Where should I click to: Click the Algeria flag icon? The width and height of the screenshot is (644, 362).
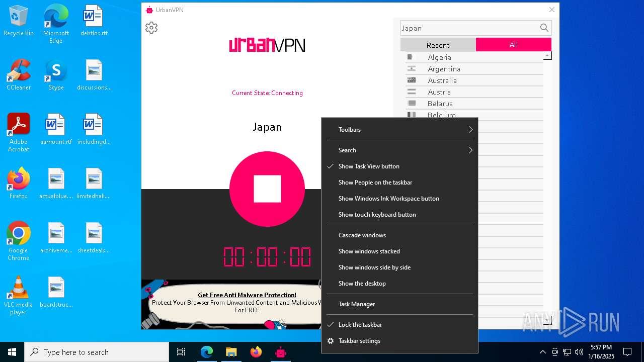point(412,57)
